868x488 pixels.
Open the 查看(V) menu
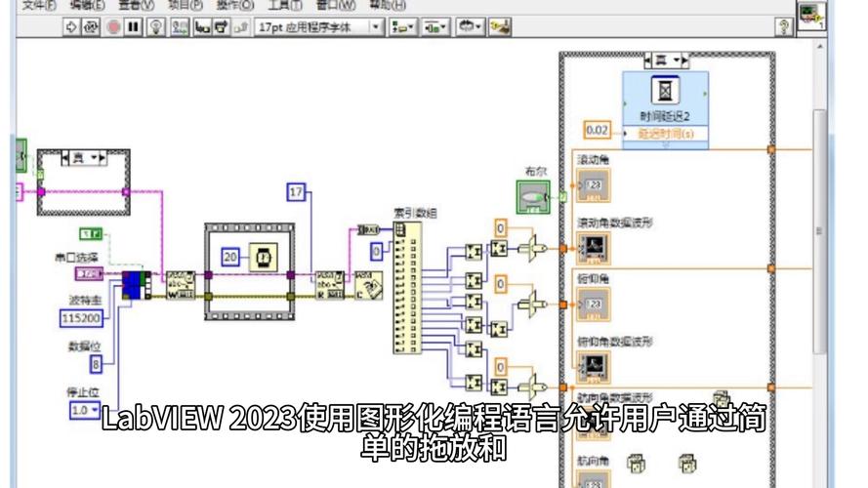pos(137,5)
